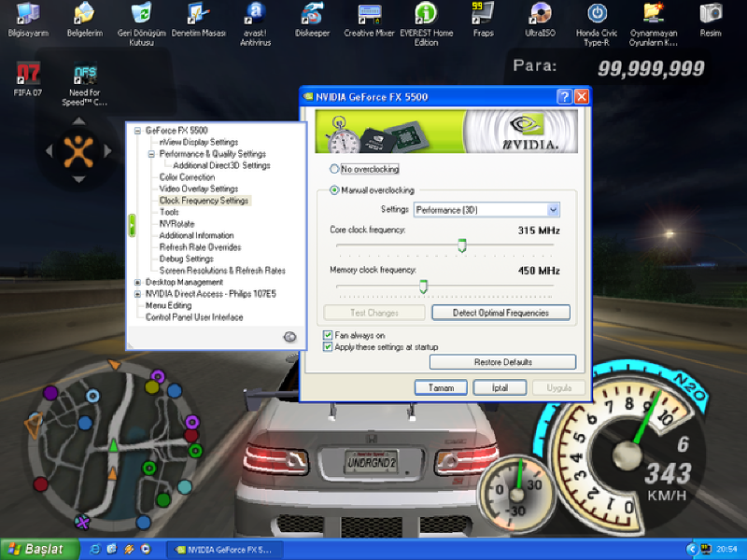The image size is (747, 560).
Task: Click the right arrow beside orange widget
Action: 107,151
